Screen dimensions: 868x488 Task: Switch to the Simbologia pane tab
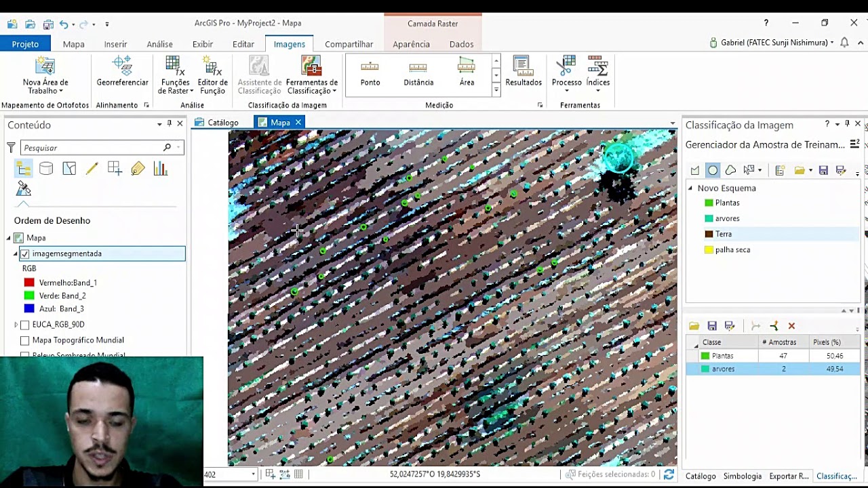pyautogui.click(x=742, y=476)
